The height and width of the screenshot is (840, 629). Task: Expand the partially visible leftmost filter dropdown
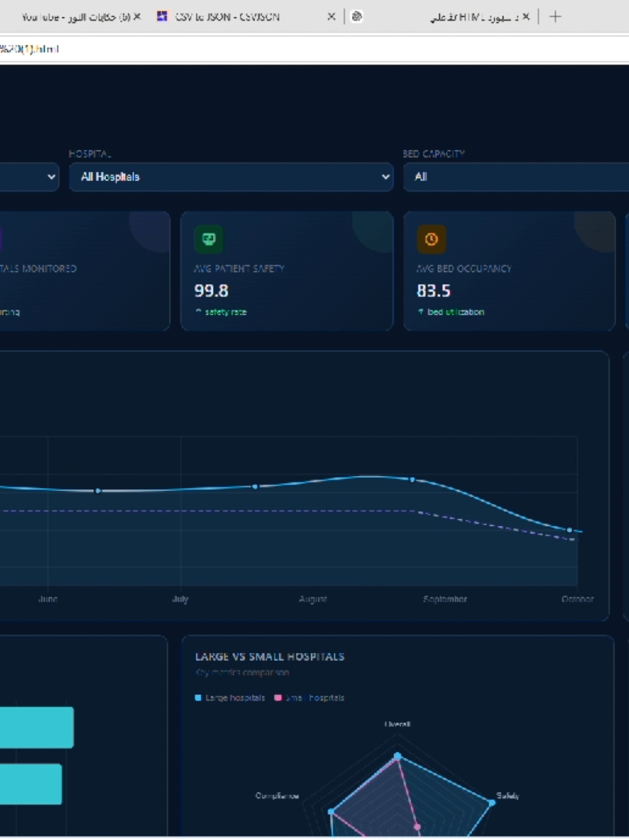pos(29,177)
